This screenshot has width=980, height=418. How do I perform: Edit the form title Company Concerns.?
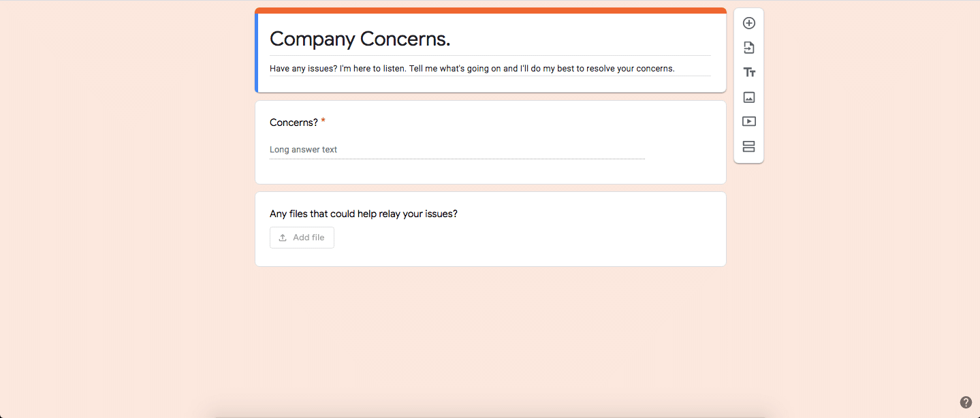click(360, 39)
